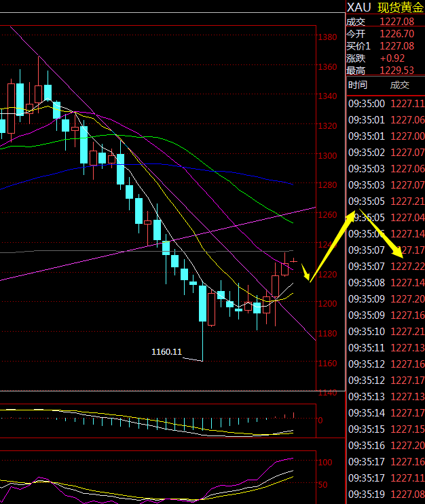Click the 最高 value 1229.53
This screenshot has width=425, height=504.
[x=396, y=70]
